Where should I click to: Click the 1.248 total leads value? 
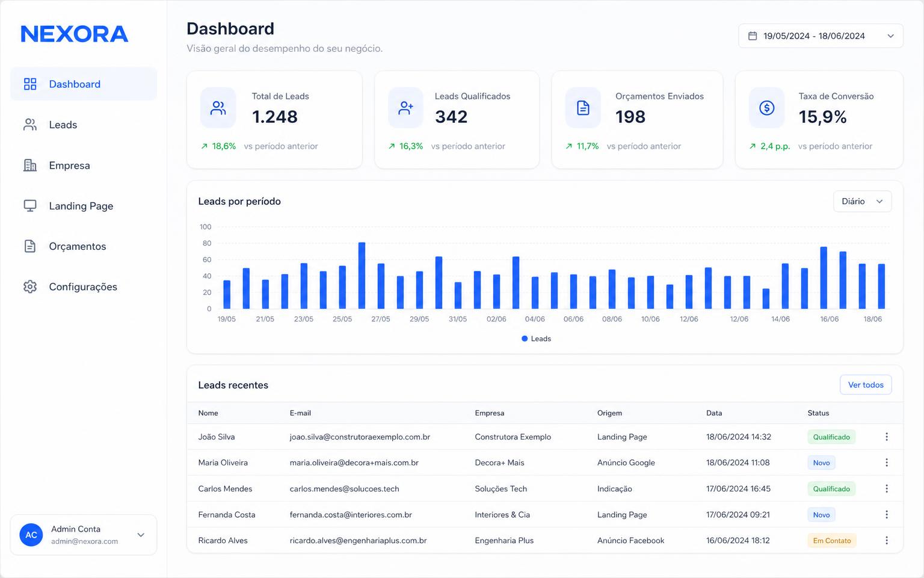274,117
